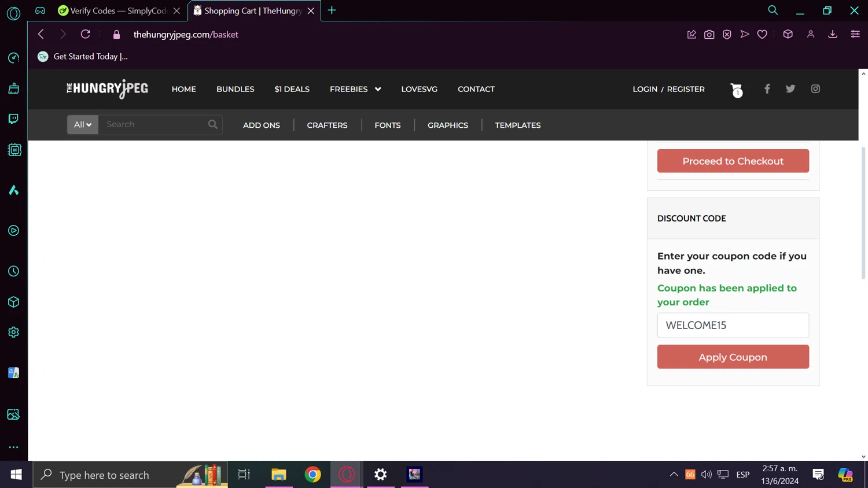868x488 pixels.
Task: Focus the site search field
Action: [x=153, y=124]
